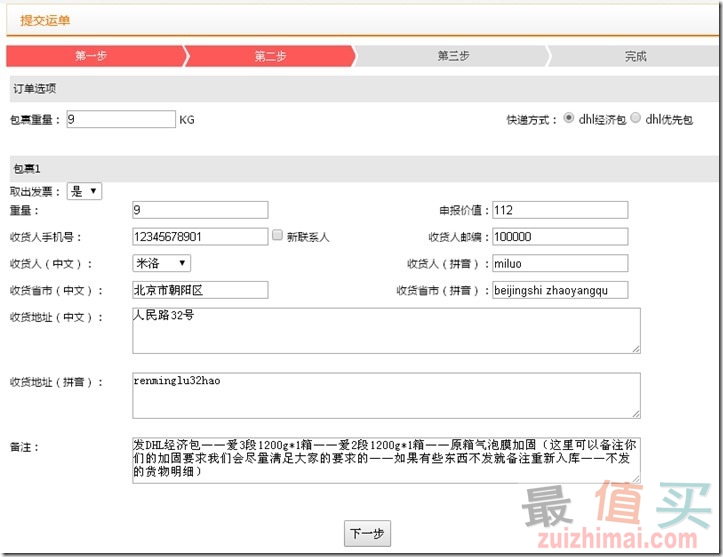This screenshot has width=723, height=557.
Task: Go to the 第三步 step tab
Action: click(x=453, y=56)
